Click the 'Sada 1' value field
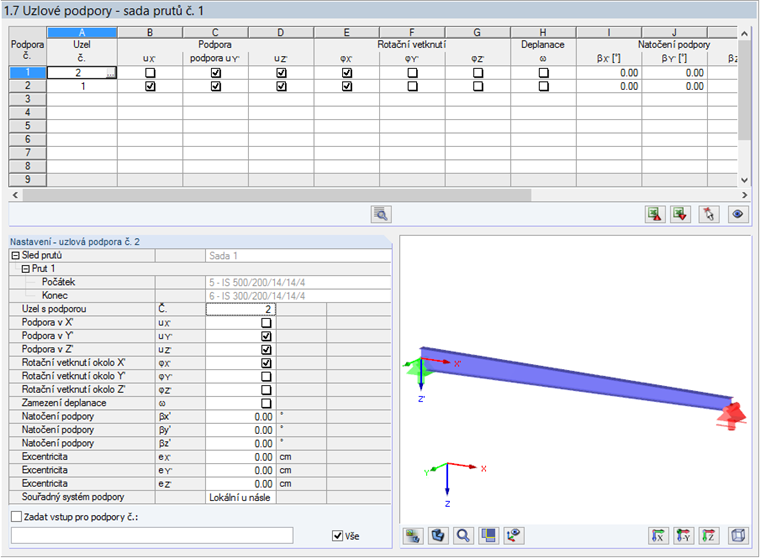Viewport: 760px width, 558px height. click(x=298, y=255)
